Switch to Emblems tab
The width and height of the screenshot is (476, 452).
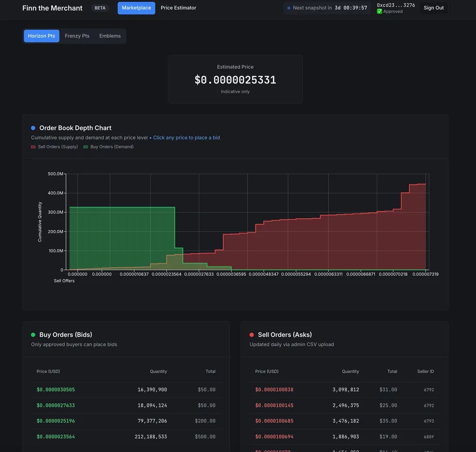(x=110, y=36)
